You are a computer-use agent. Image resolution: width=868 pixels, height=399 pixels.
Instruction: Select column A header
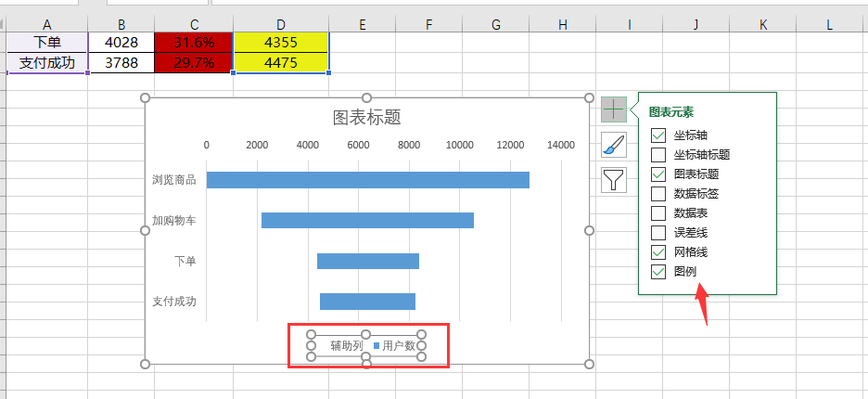point(47,24)
